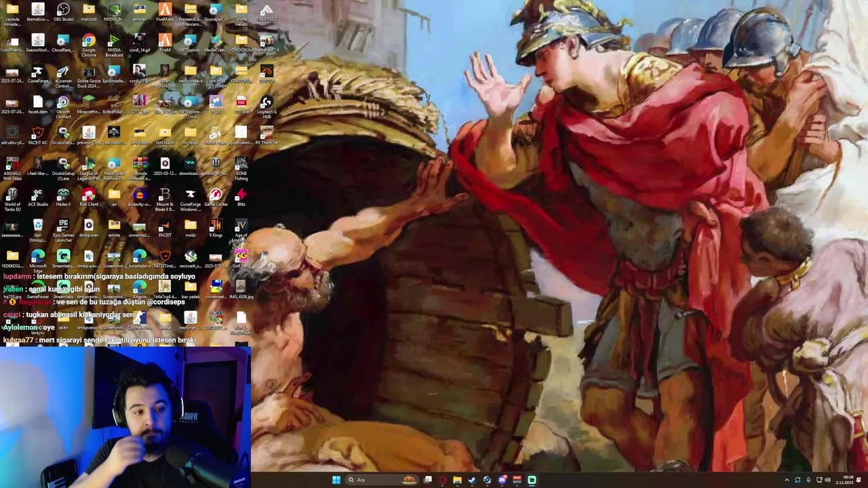Select the PEAK game shortcut

point(216,105)
